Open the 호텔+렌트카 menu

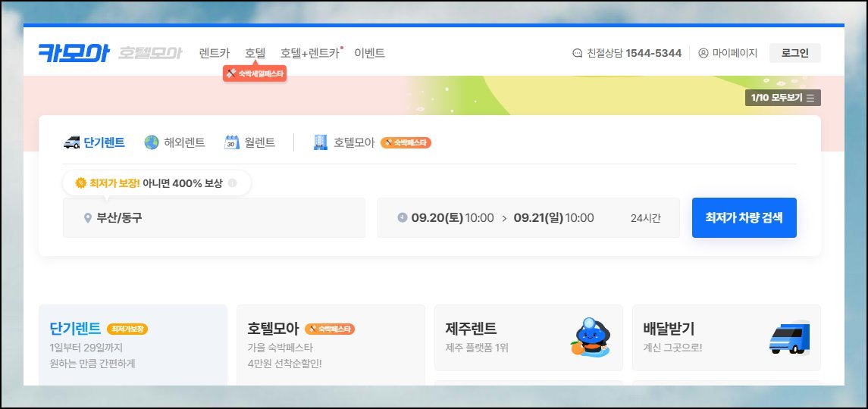point(310,53)
